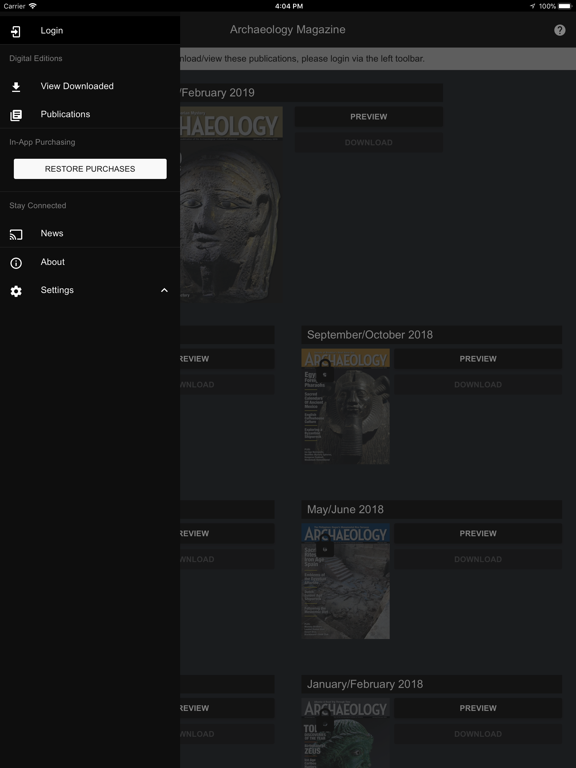Open the Settings menu item
Viewport: 576px width, 768px height.
90,290
